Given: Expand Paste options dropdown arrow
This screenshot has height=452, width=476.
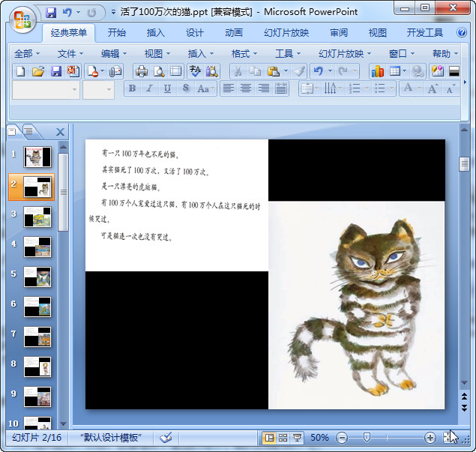Looking at the screenshot, I should 286,71.
